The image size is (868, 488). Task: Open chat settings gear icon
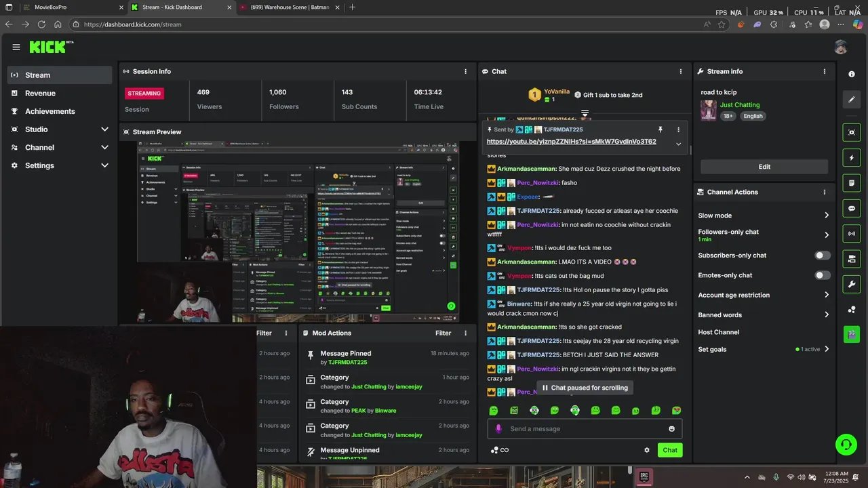tap(647, 450)
